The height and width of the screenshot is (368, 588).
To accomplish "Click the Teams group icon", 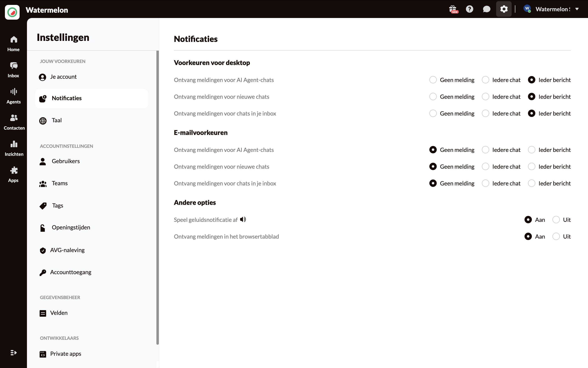I will [43, 184].
